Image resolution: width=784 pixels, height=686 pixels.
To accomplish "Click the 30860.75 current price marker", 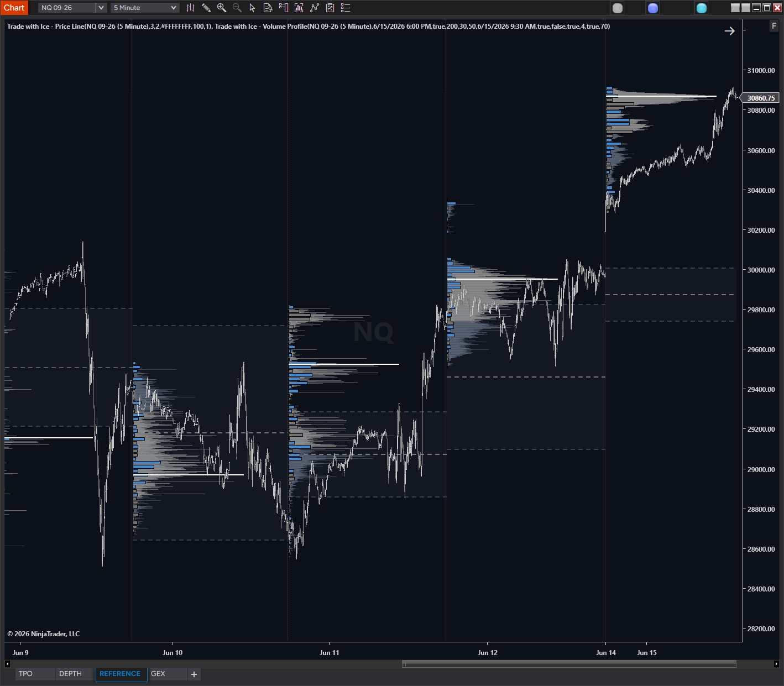I will 760,98.
